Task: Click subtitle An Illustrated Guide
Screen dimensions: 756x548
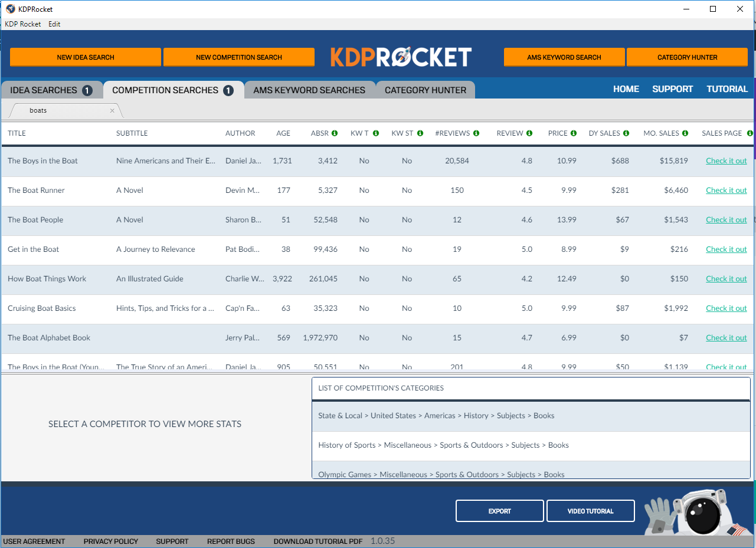Action: [x=150, y=279]
